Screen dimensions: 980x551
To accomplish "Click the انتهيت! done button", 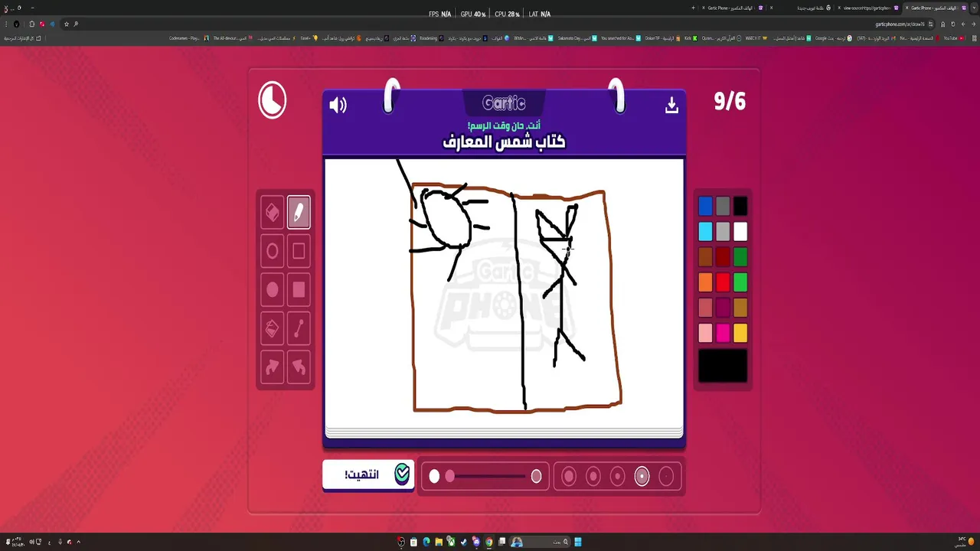I will pyautogui.click(x=368, y=474).
